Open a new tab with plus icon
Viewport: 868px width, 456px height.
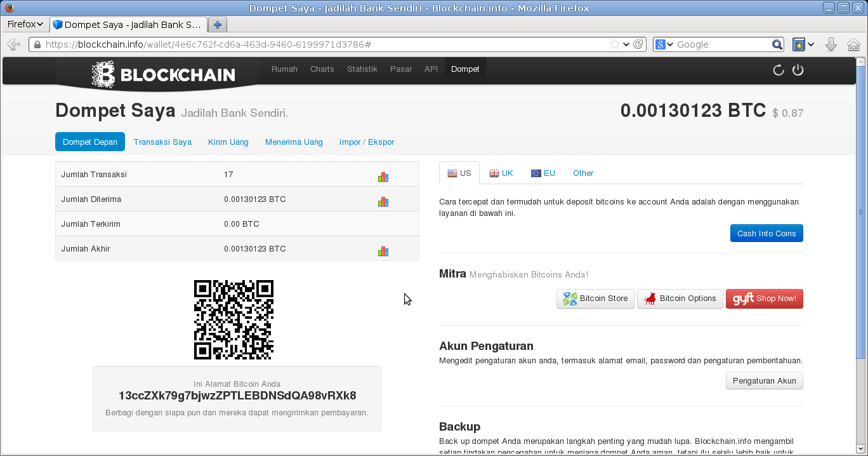(x=217, y=25)
